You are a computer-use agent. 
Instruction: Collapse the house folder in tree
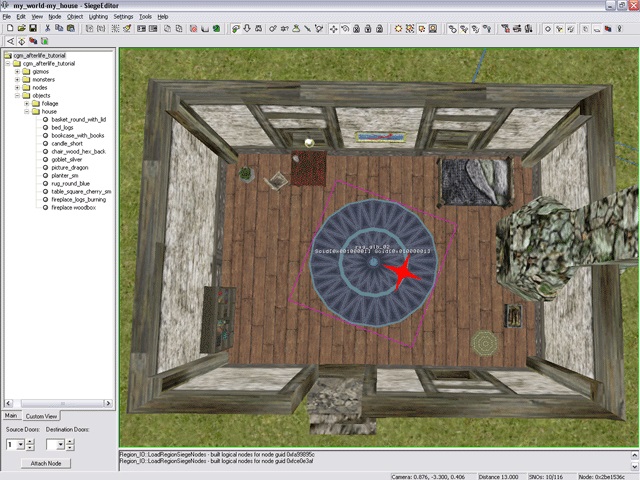tap(27, 111)
